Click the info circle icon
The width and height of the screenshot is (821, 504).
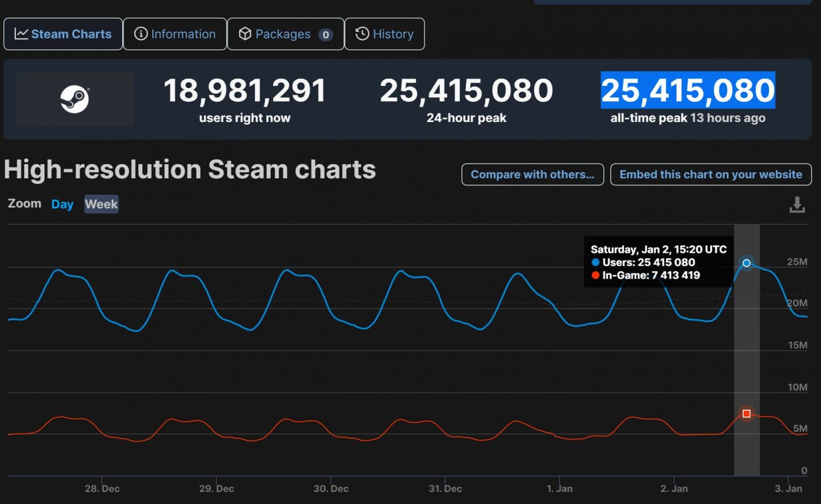coord(141,34)
